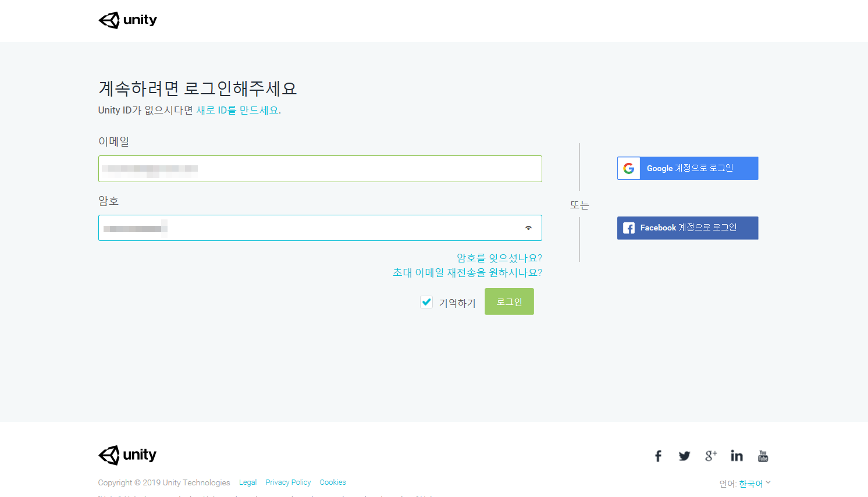The width and height of the screenshot is (868, 497).
Task: Sign in with Facebook 계정으로 로그인 button
Action: click(688, 228)
